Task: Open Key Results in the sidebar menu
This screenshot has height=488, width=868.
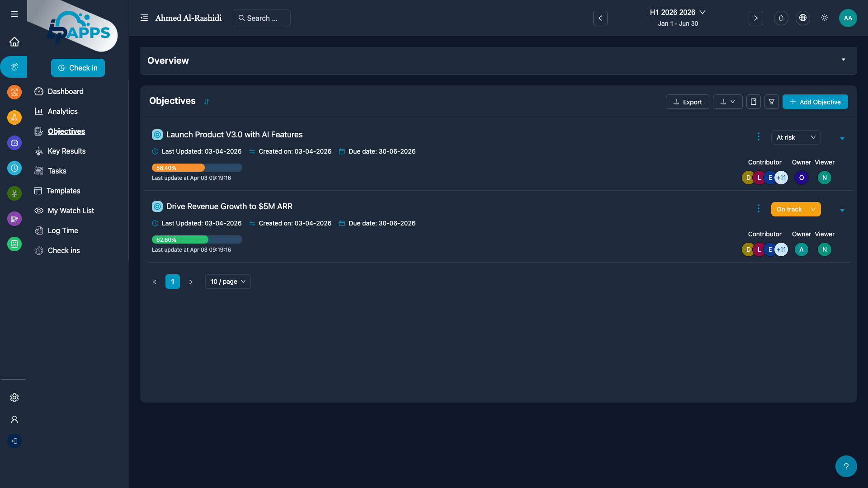Action: tap(66, 151)
